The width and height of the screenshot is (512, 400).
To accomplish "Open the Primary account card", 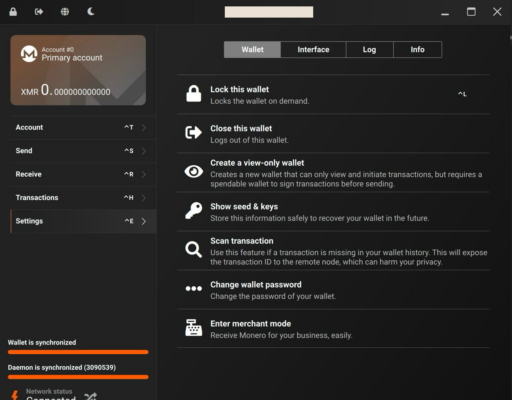I will click(78, 70).
